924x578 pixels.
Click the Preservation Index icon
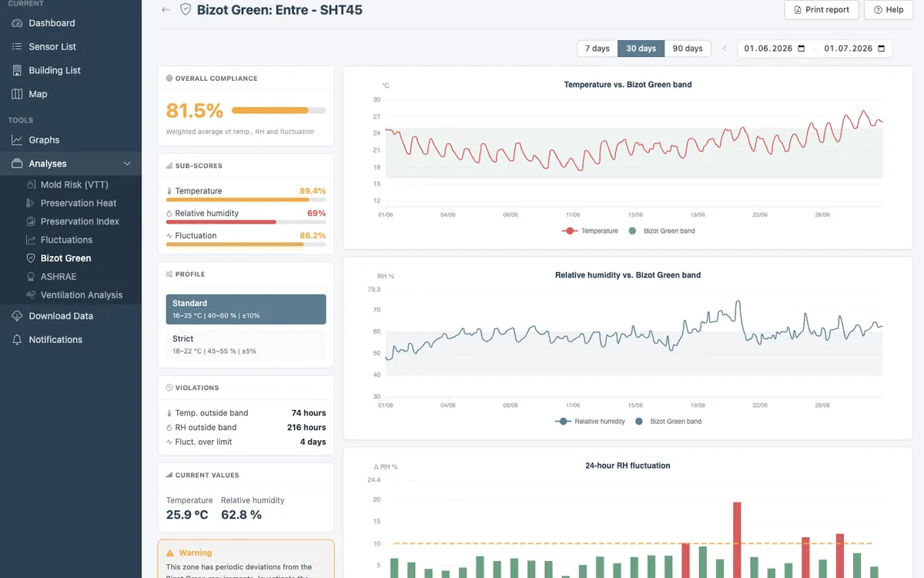click(32, 222)
